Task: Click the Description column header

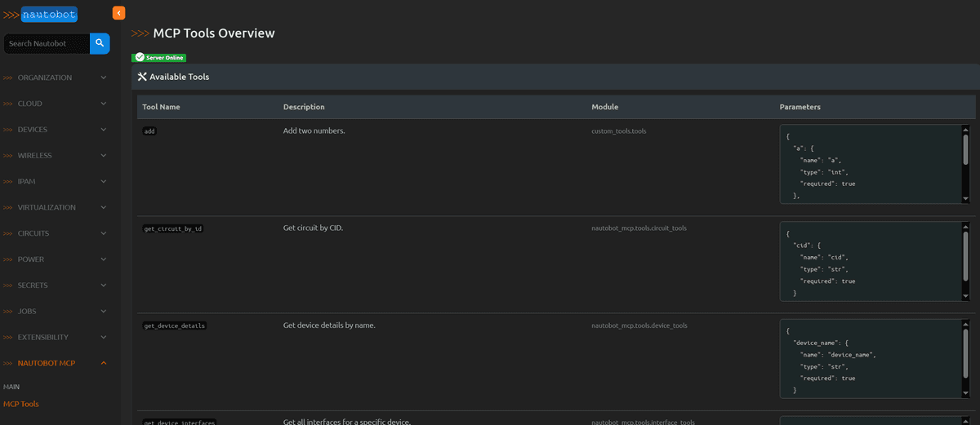Action: pyautogui.click(x=304, y=107)
